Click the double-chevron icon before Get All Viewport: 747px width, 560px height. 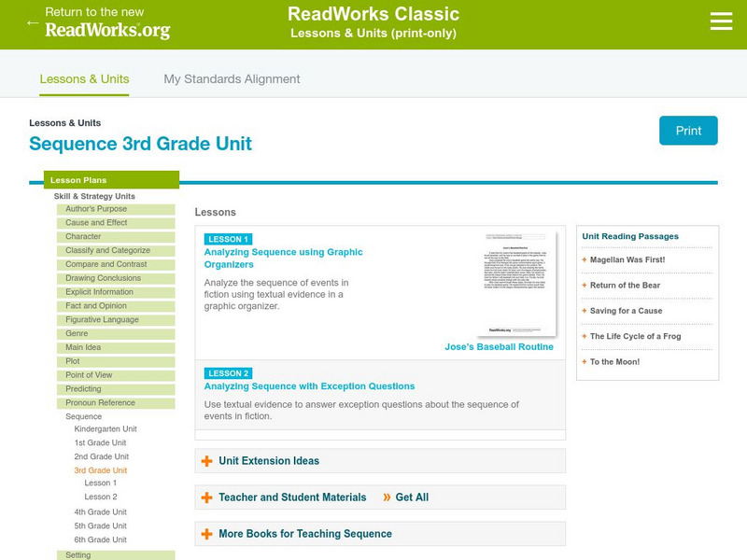pos(387,497)
